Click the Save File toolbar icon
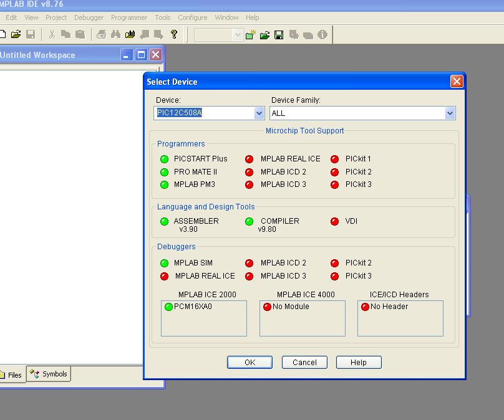504x420 pixels. coord(31,34)
